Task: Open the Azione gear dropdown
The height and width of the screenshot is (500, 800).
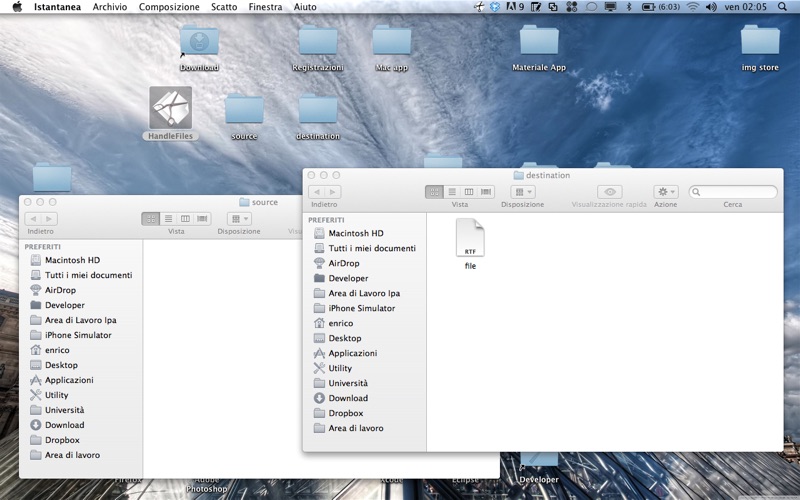Action: coord(666,192)
